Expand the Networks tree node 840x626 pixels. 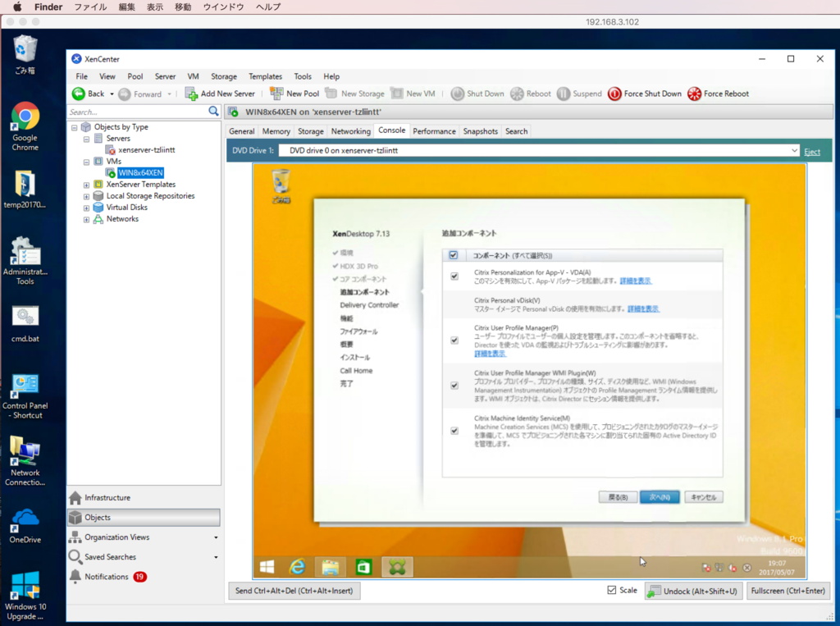(x=86, y=220)
